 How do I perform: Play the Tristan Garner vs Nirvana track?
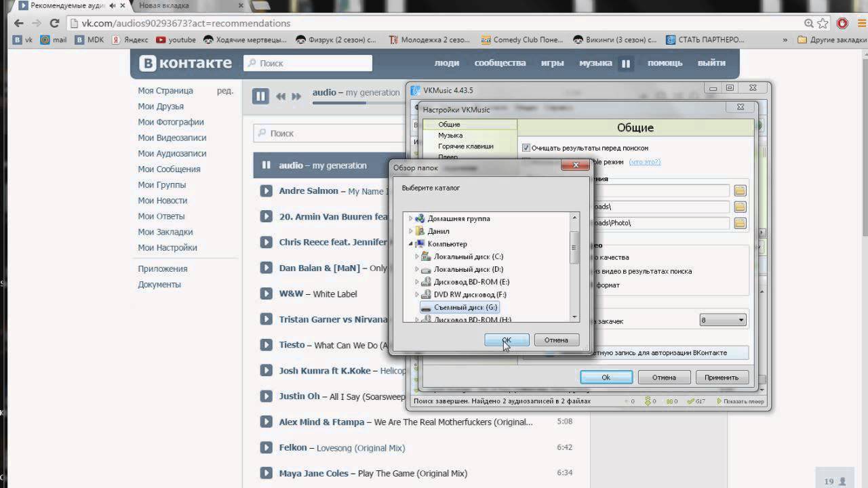point(267,319)
